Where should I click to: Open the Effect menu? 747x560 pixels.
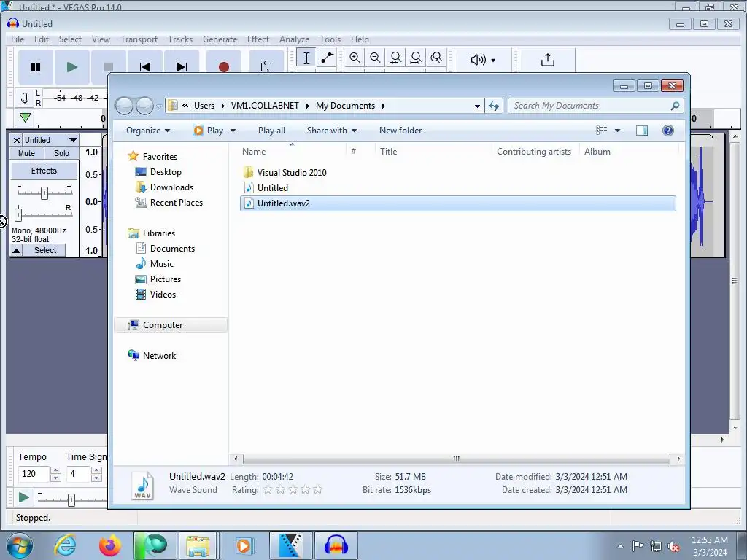(258, 39)
